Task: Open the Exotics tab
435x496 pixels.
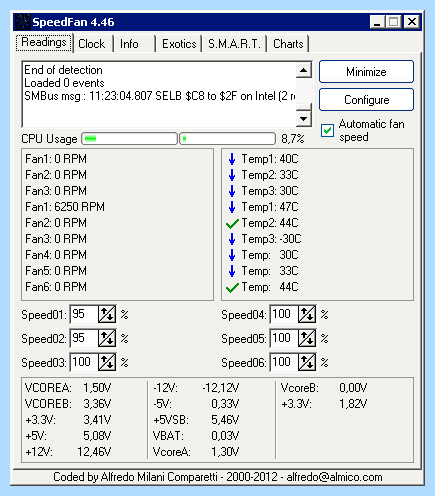Action: [x=179, y=44]
